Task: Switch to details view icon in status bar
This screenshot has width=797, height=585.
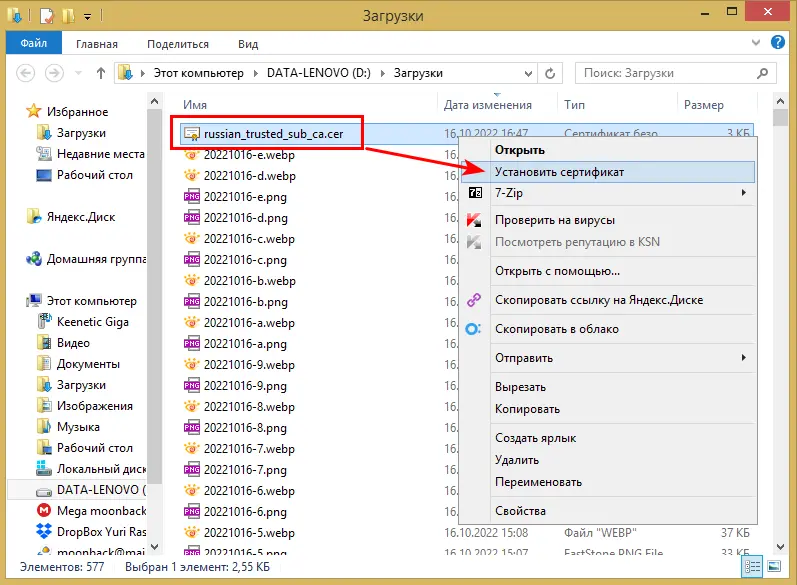Action: 753,567
